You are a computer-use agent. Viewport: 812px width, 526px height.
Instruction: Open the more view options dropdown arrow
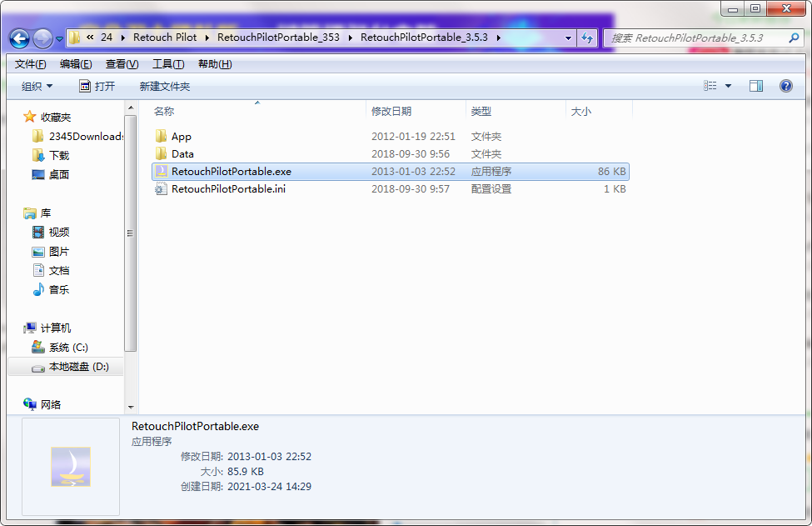pyautogui.click(x=728, y=86)
